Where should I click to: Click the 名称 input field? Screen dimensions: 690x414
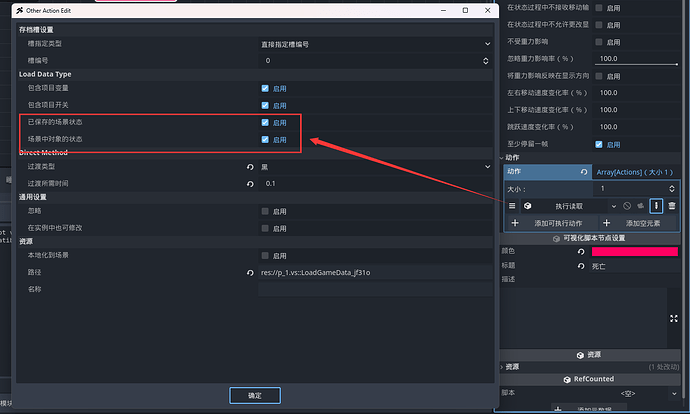click(375, 289)
